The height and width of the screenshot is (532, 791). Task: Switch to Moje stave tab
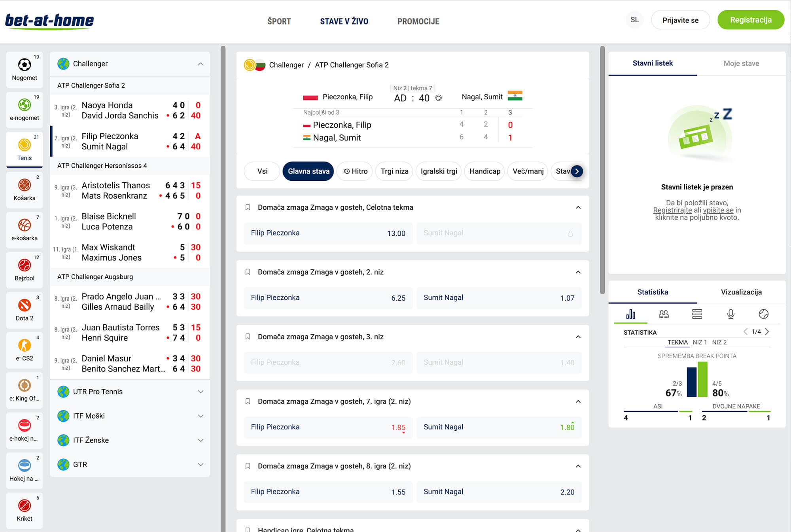741,63
